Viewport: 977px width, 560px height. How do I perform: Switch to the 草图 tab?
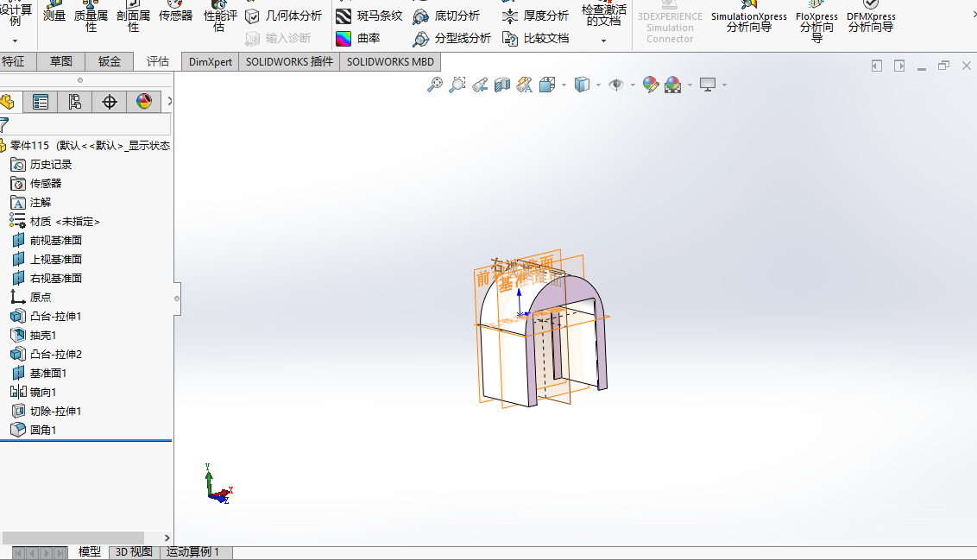(61, 61)
